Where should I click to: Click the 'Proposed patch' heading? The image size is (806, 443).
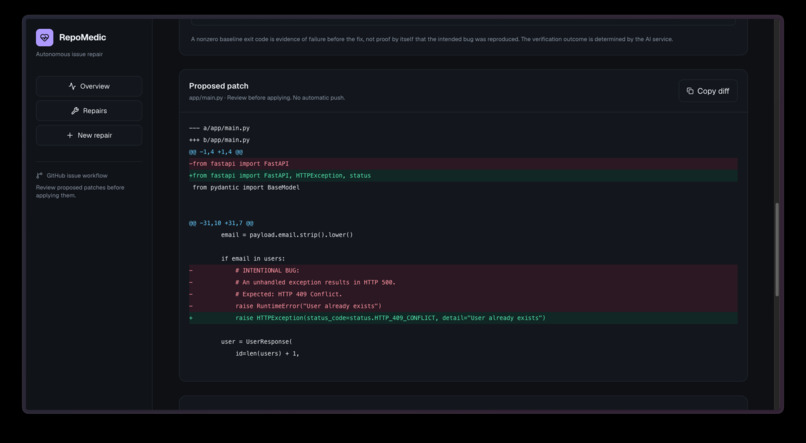pyautogui.click(x=218, y=86)
